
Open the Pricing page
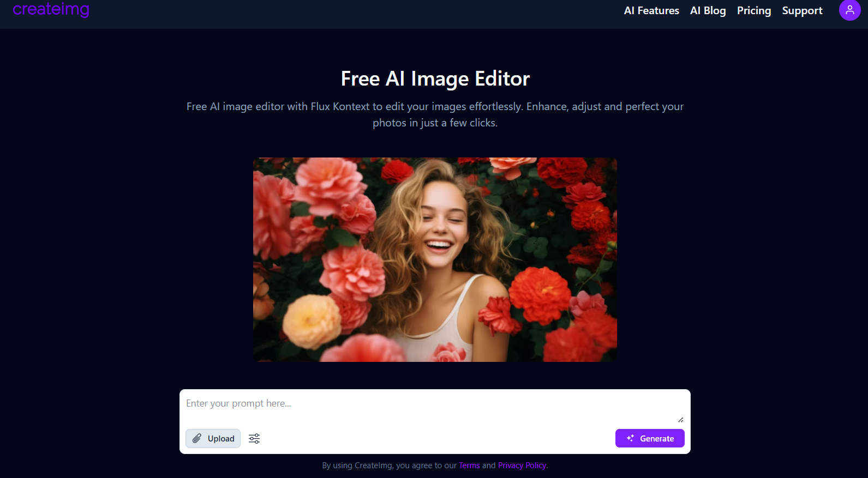click(753, 11)
